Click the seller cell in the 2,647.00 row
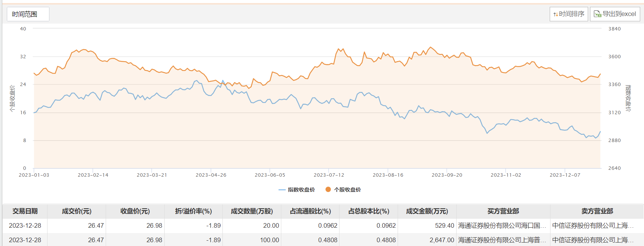 pos(597,240)
